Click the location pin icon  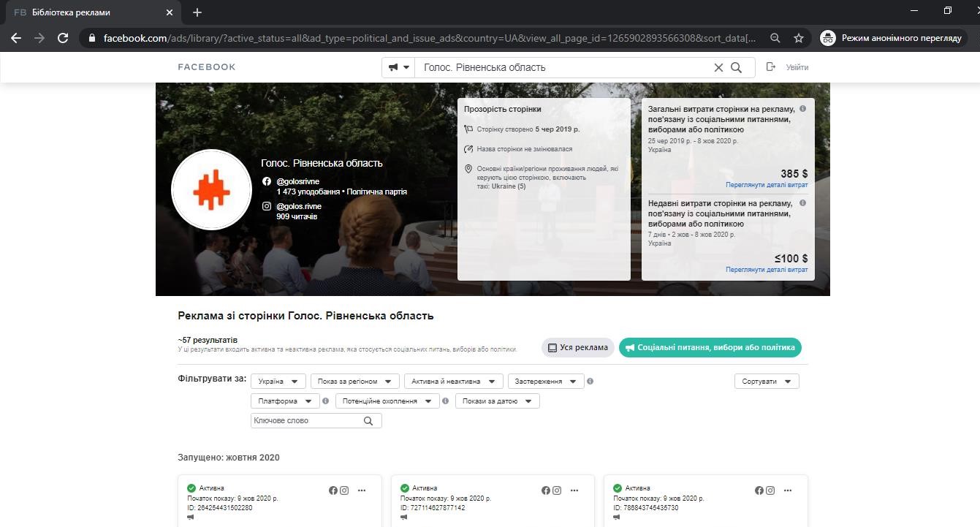coord(468,169)
